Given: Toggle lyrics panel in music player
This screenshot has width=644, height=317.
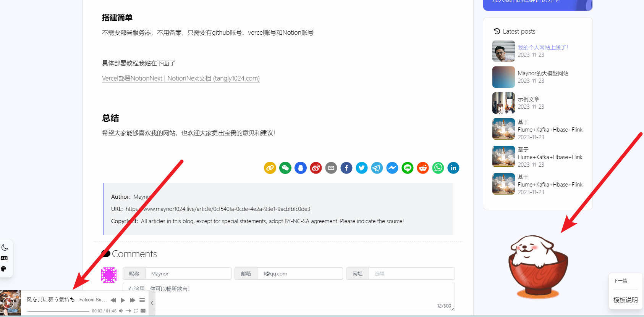Looking at the screenshot, I should tap(143, 311).
